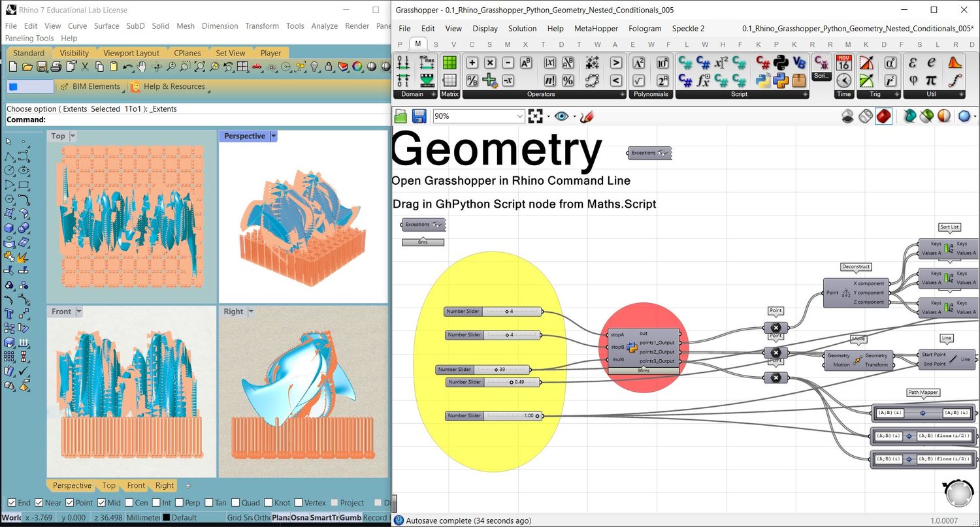This screenshot has width=980, height=527.
Task: Click the Cut scissors icon in Rhino
Action: (x=84, y=67)
